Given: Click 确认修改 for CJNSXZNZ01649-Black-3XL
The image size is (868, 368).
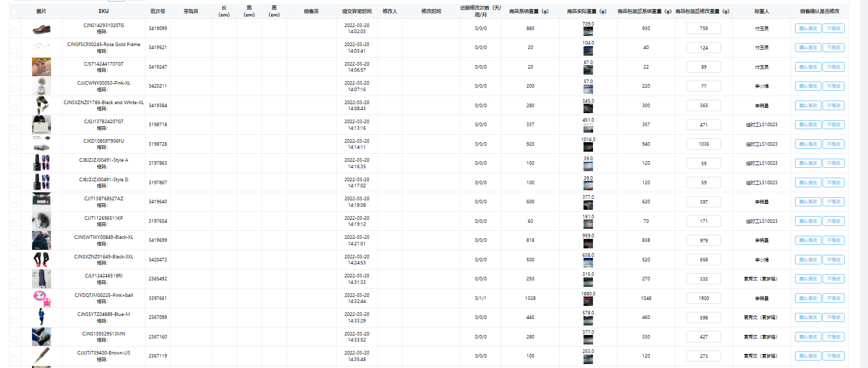Looking at the screenshot, I should [x=808, y=260].
